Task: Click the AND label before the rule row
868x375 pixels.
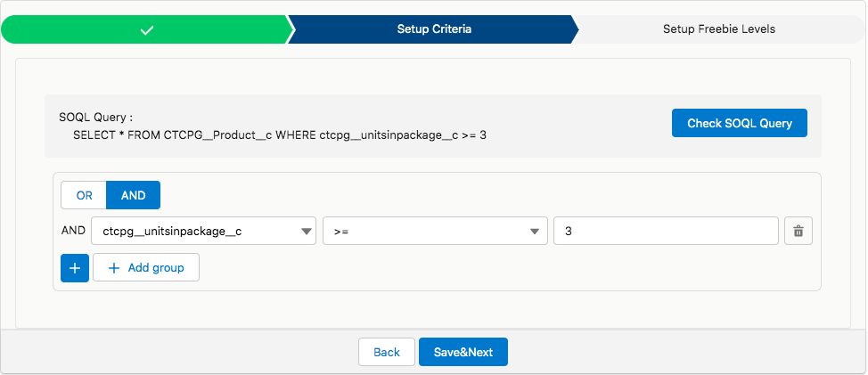Action: coord(73,231)
